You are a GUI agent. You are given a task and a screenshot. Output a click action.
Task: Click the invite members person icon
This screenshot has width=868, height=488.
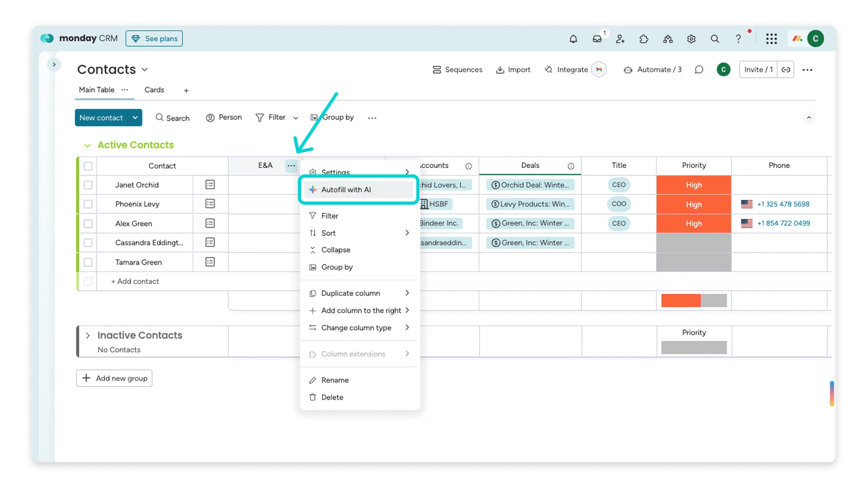620,39
